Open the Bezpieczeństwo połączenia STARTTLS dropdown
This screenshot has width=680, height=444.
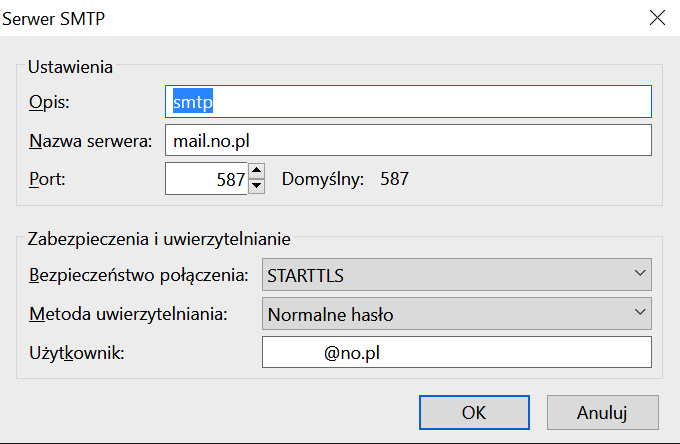tap(456, 274)
